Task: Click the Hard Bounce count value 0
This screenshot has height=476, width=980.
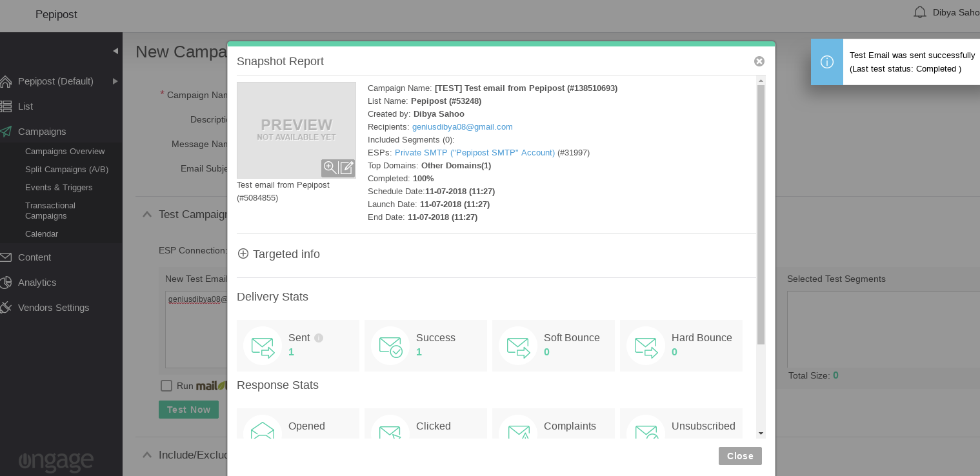Action: [674, 352]
